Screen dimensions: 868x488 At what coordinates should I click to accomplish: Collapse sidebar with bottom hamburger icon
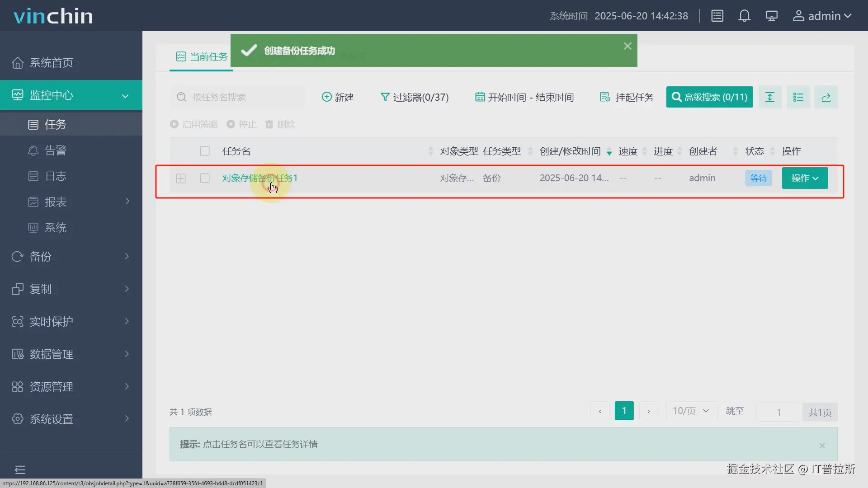tap(20, 469)
